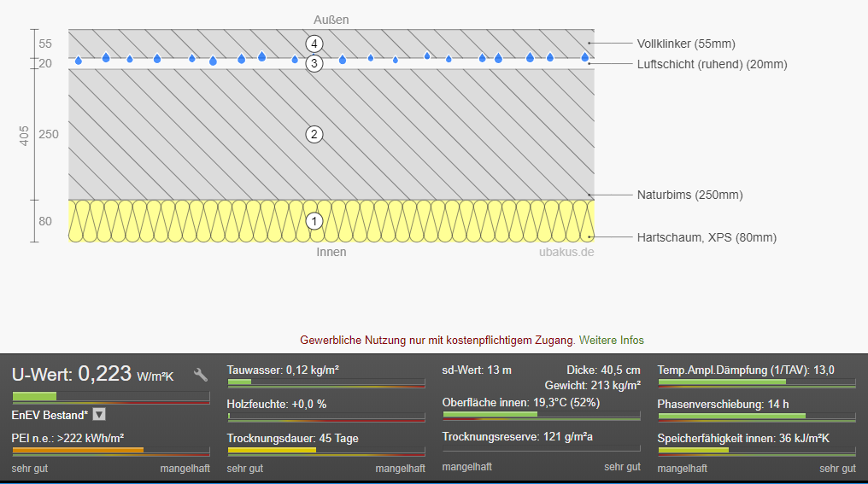The image size is (868, 484).
Task: Open the Weitere Infos link
Action: coord(611,340)
